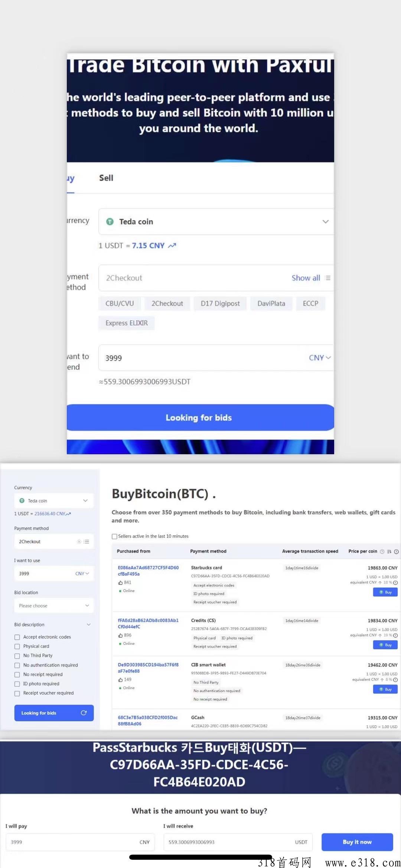401x868 pixels.
Task: Open seller E086aAa7Ad68727CF5F4D60cfBaF495a profile
Action: (x=148, y=571)
